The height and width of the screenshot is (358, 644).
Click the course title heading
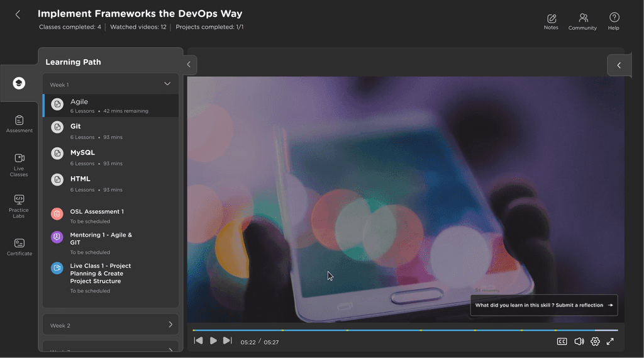(x=140, y=14)
